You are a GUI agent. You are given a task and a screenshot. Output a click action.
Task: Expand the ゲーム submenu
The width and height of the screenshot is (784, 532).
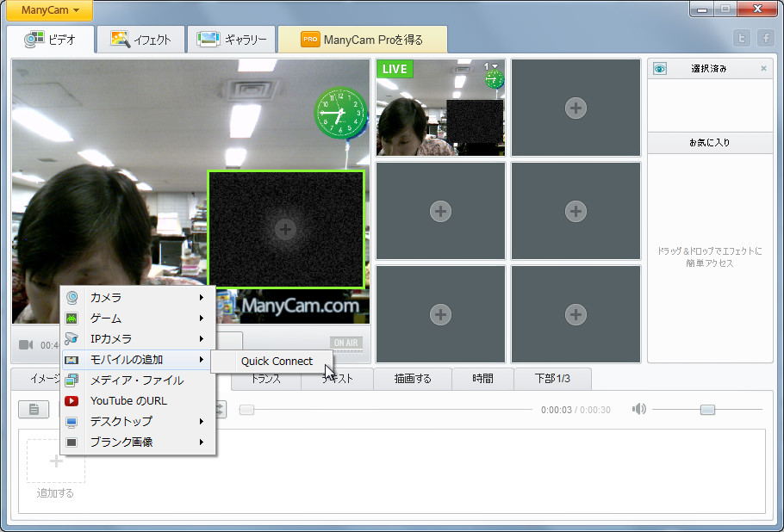[x=138, y=319]
